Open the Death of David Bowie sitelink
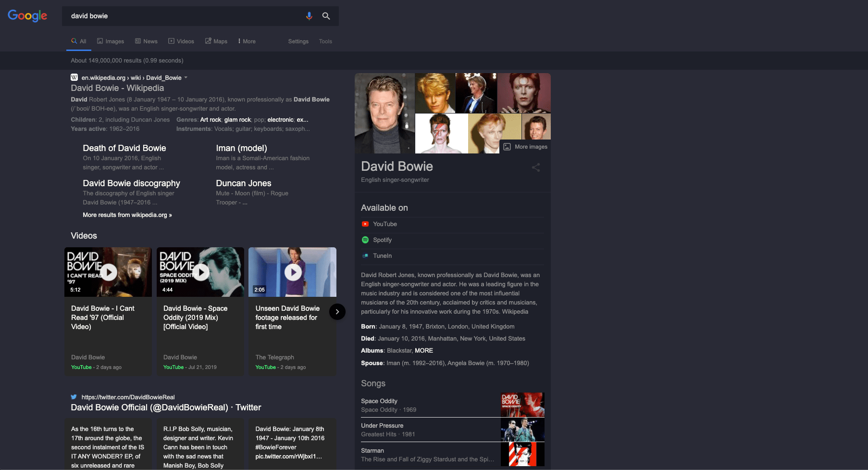The image size is (868, 470). tap(124, 148)
